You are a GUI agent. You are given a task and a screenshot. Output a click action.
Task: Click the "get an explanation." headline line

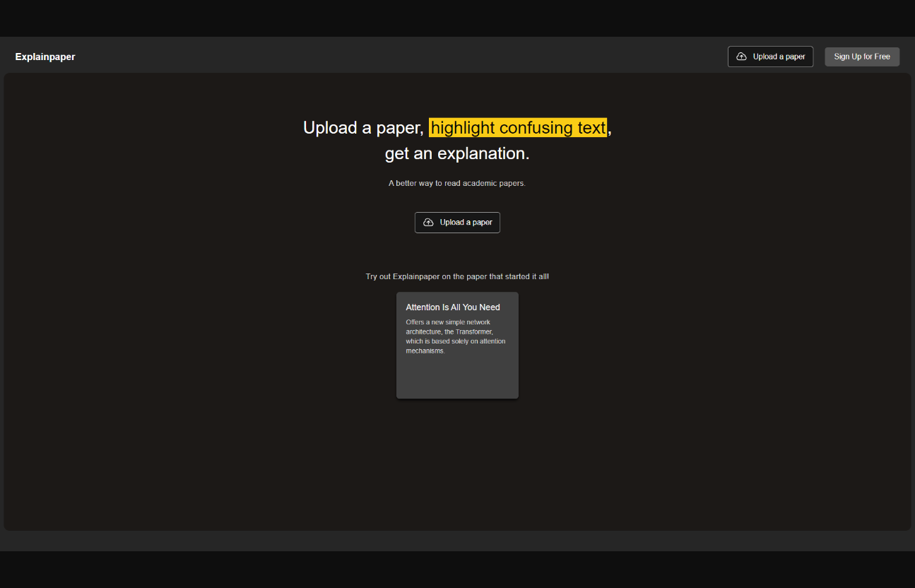click(x=456, y=153)
